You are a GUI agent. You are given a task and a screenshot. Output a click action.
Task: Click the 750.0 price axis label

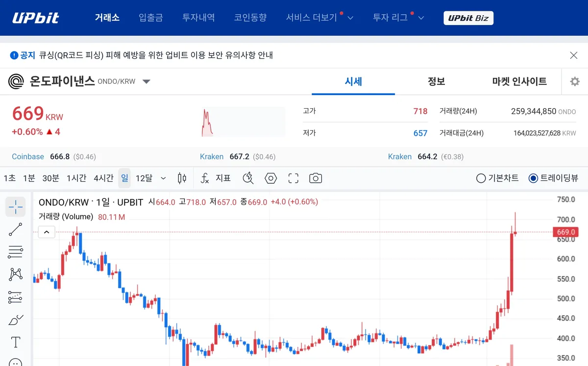(x=566, y=199)
